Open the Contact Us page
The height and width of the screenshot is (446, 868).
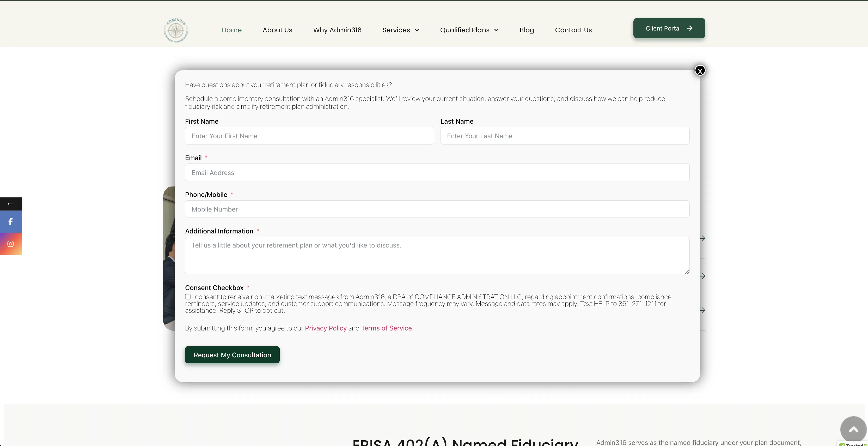[x=573, y=30]
